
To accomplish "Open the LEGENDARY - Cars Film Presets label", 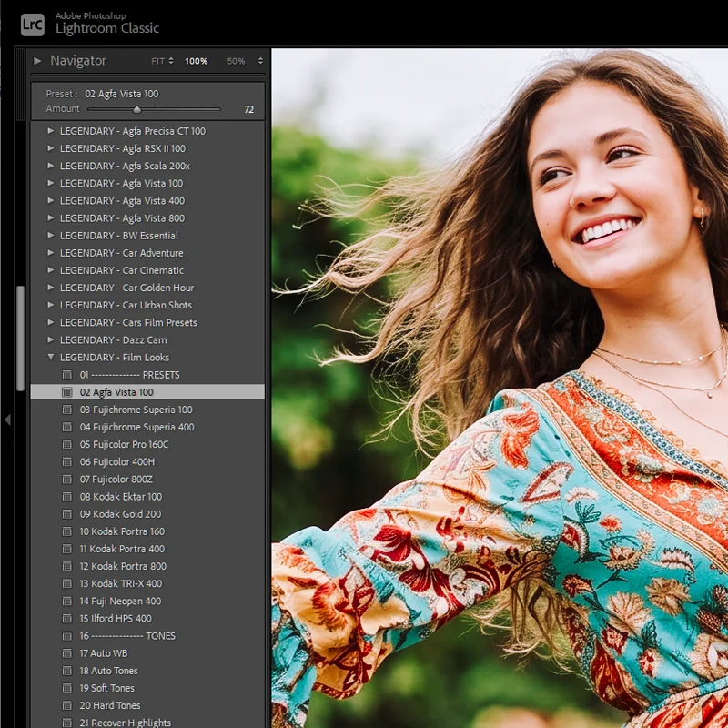I will point(128,323).
